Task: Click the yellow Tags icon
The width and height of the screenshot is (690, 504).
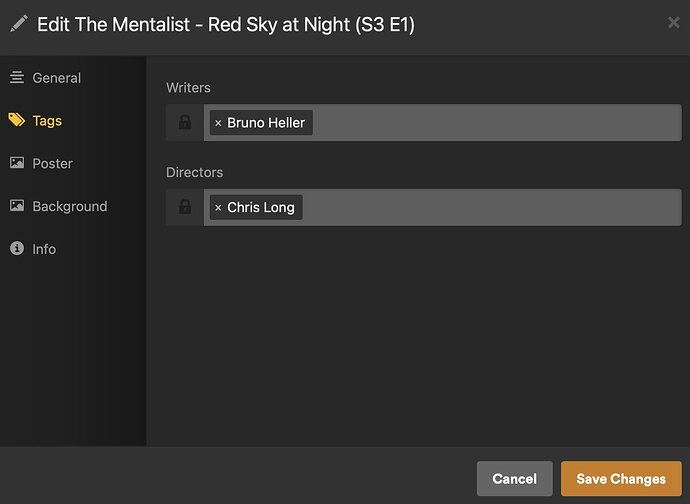Action: tap(17, 121)
